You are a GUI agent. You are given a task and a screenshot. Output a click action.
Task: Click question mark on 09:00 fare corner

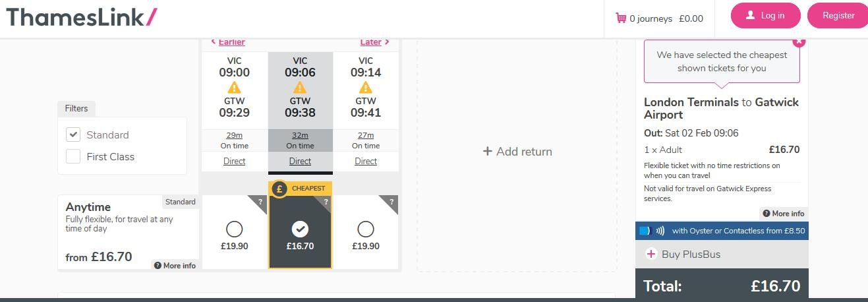(x=260, y=202)
